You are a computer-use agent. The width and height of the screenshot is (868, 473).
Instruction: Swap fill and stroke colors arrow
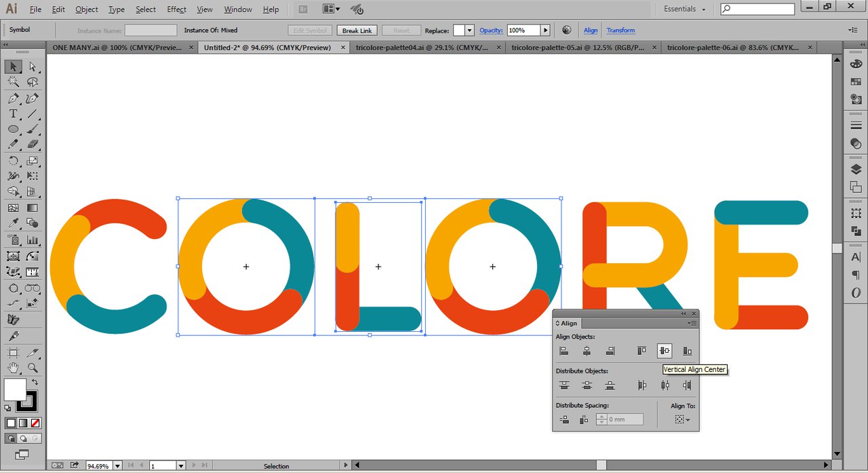35,383
